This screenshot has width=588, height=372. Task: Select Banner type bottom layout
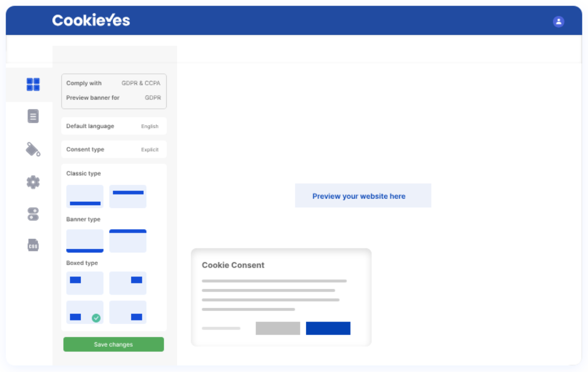[85, 241]
